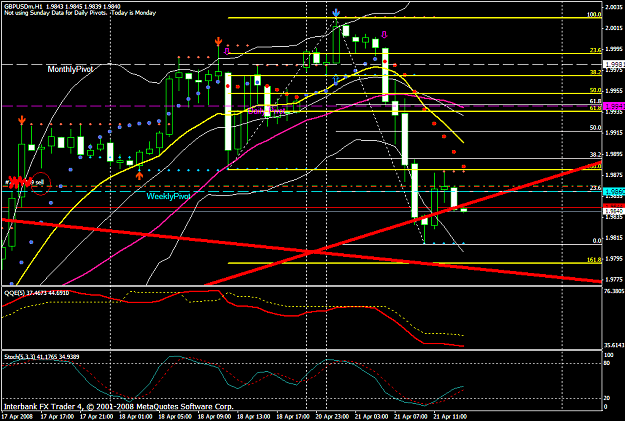Click the white 23.6 label near weekly pivot
Screen dimensions: 625x421
596,188
